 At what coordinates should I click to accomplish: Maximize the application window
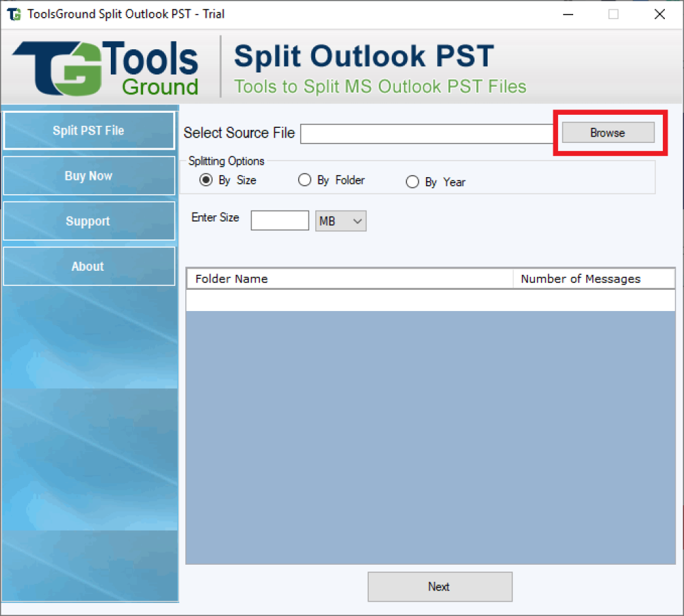[614, 14]
